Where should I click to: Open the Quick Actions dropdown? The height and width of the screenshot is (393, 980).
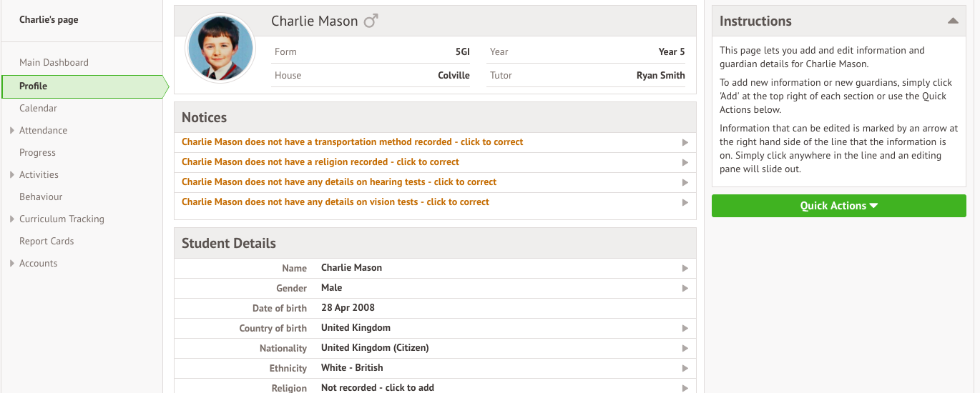click(838, 206)
